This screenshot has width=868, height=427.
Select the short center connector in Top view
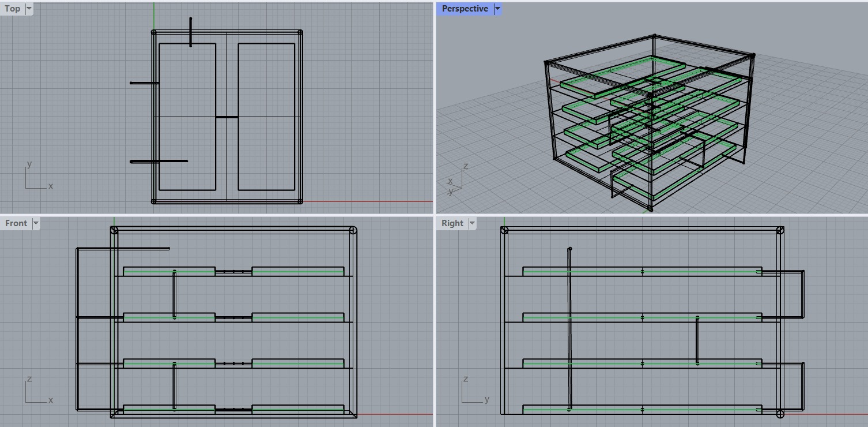coord(227,117)
